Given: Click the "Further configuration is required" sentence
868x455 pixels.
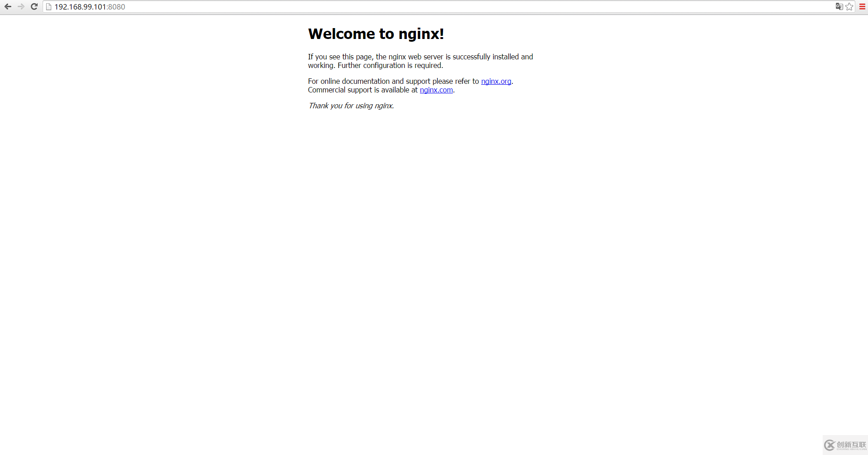Looking at the screenshot, I should pyautogui.click(x=390, y=65).
